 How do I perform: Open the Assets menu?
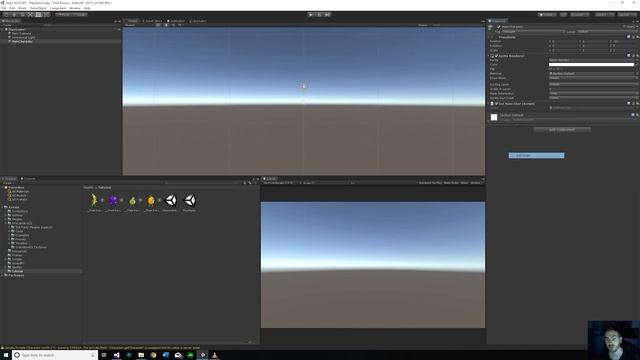tap(22, 8)
